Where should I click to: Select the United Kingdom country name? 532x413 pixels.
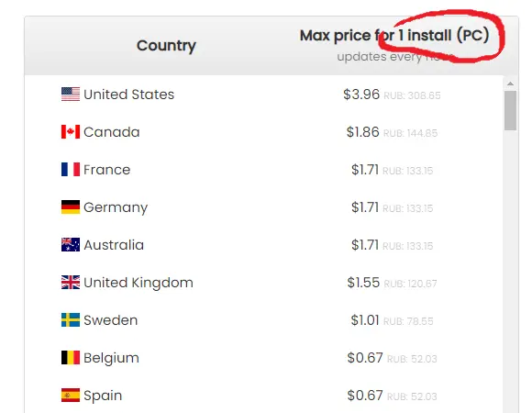[x=139, y=283]
